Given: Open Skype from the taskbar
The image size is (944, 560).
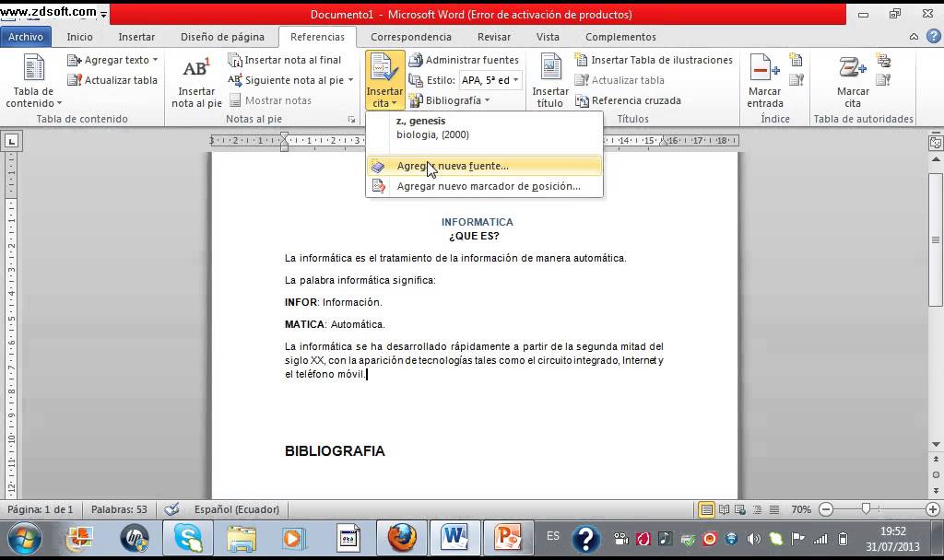Looking at the screenshot, I should click(188, 538).
